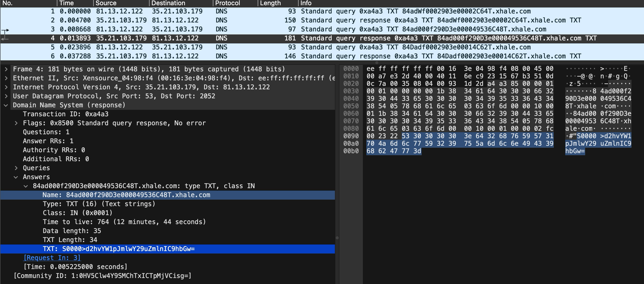The height and width of the screenshot is (284, 644).
Task: Select the TXT: S0000> base64 value row
Action: click(167, 249)
